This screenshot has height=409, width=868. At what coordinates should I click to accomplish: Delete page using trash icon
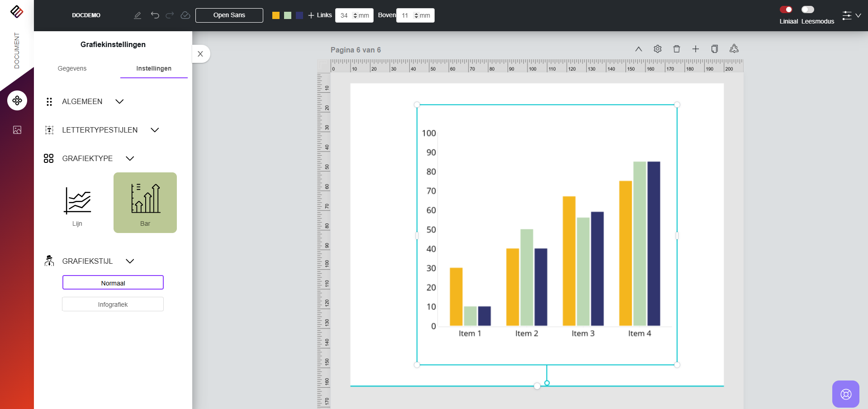click(677, 49)
